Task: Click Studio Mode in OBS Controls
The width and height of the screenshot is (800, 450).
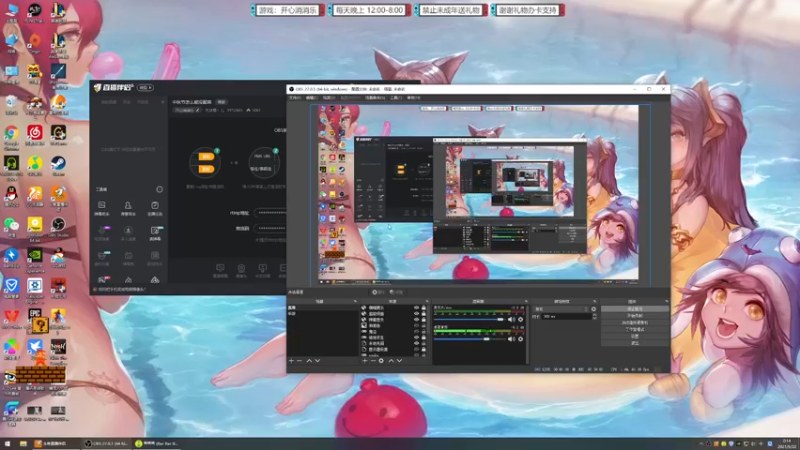Action: point(635,330)
